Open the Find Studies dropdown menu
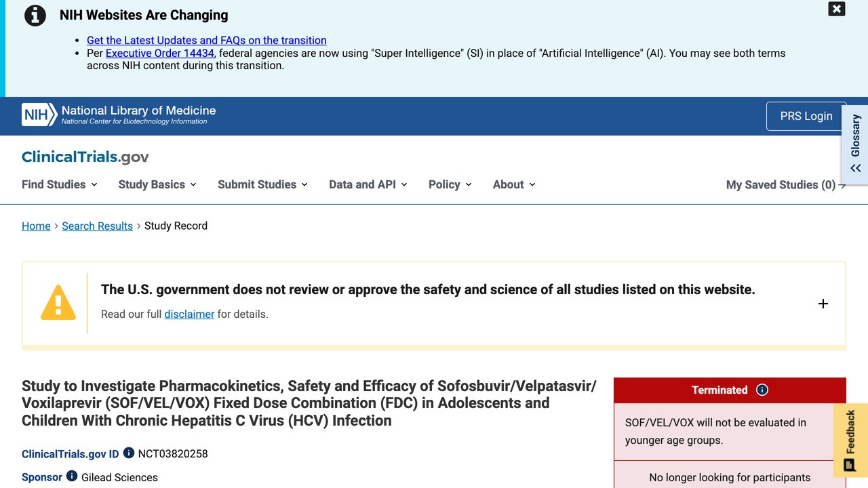 point(60,184)
